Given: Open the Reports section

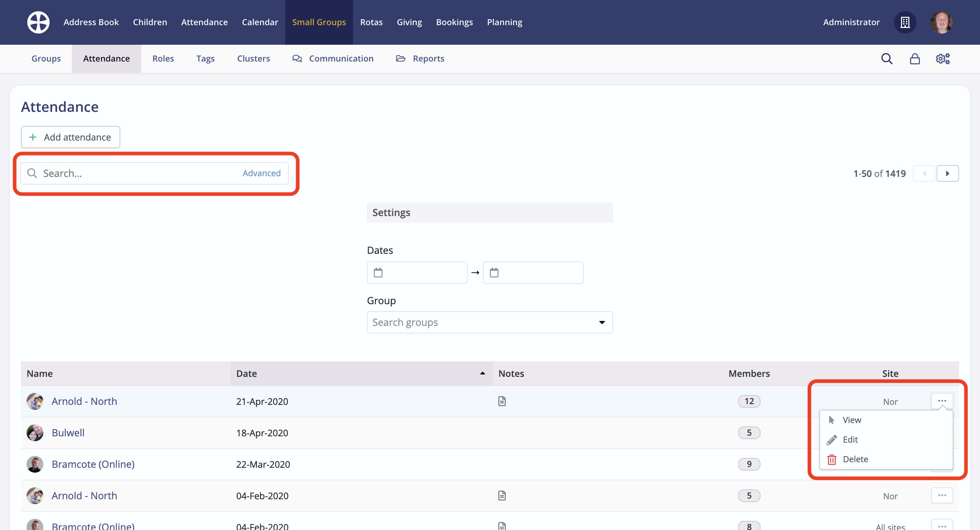Looking at the screenshot, I should click(x=428, y=59).
